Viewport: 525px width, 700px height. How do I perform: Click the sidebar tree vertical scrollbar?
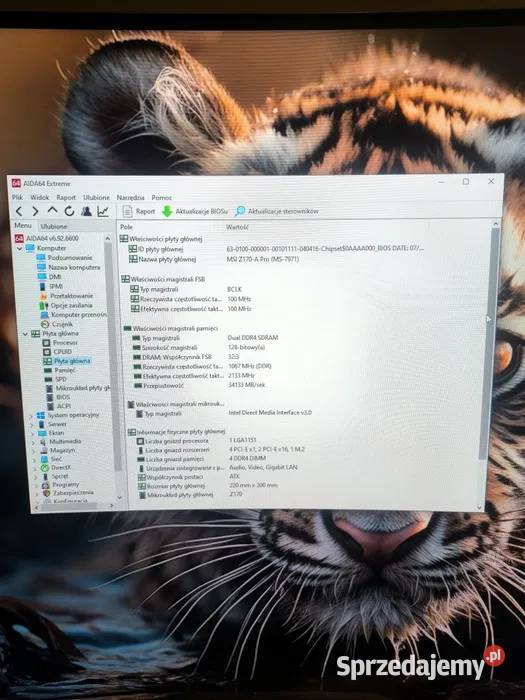[112, 355]
